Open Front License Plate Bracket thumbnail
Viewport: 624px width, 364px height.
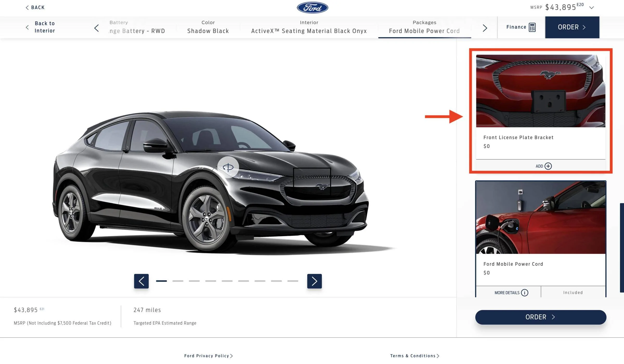point(541,91)
